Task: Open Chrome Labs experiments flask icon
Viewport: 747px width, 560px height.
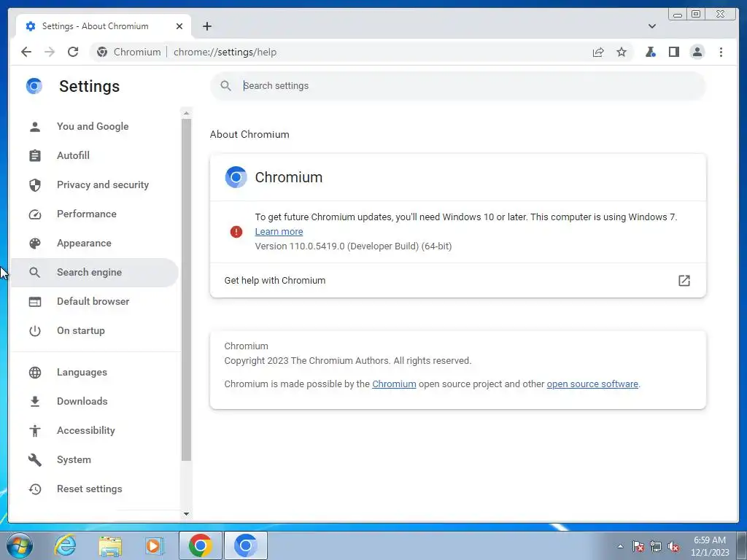Action: 650,52
